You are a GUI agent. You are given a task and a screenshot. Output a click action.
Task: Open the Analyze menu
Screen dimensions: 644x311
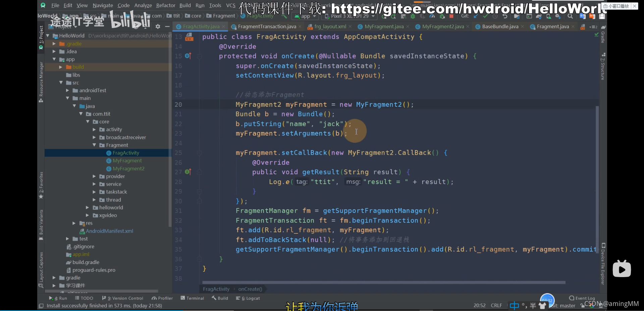(x=143, y=5)
